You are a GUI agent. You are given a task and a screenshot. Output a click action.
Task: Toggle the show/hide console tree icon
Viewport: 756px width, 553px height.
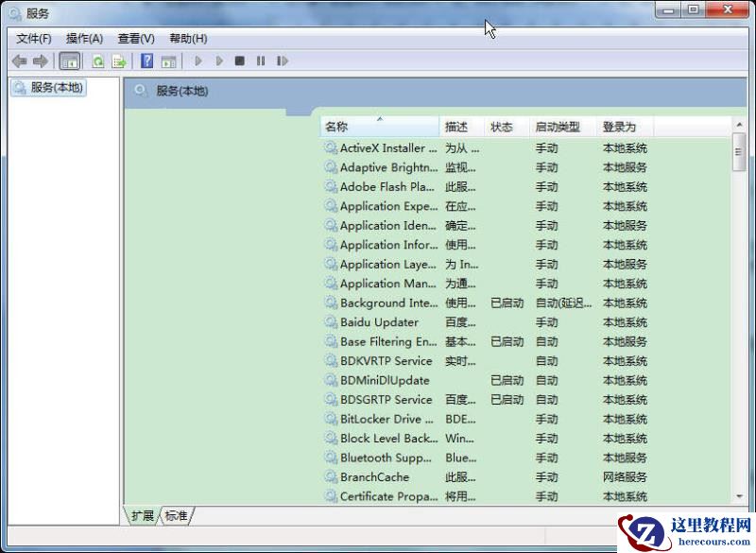(69, 60)
